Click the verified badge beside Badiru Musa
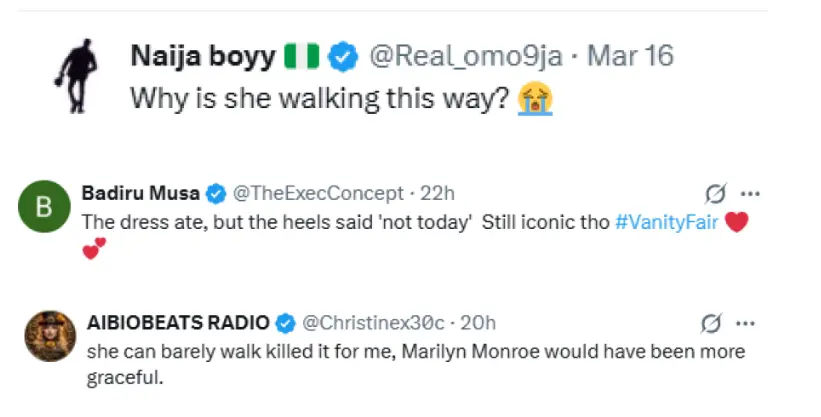The width and height of the screenshot is (821, 417). pyautogui.click(x=216, y=193)
